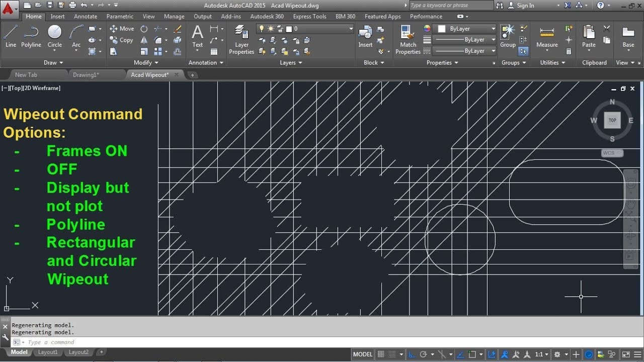Open the 1:1 annotation scale dropdown
The height and width of the screenshot is (362, 644).
[542, 354]
